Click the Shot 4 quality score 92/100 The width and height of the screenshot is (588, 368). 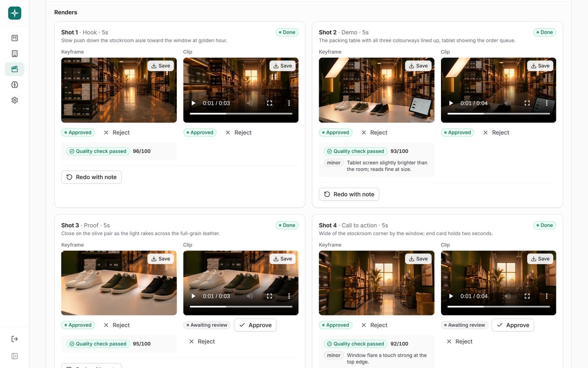pyautogui.click(x=399, y=344)
